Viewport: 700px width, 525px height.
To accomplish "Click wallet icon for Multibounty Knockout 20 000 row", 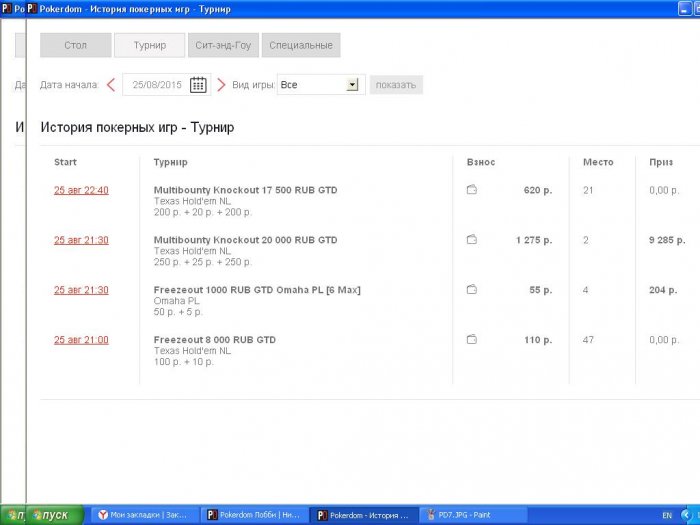I will (472, 240).
